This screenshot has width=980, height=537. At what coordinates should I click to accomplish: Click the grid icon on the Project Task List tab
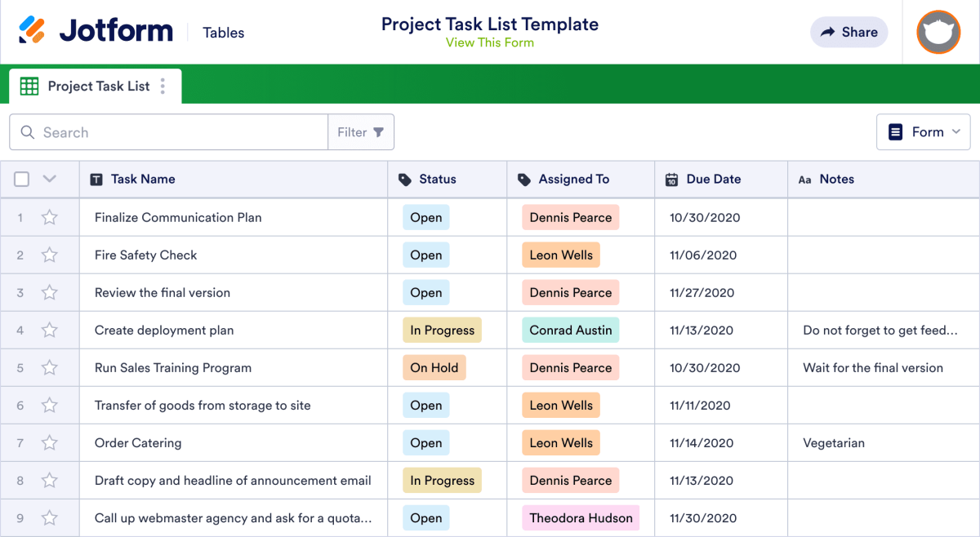click(29, 86)
